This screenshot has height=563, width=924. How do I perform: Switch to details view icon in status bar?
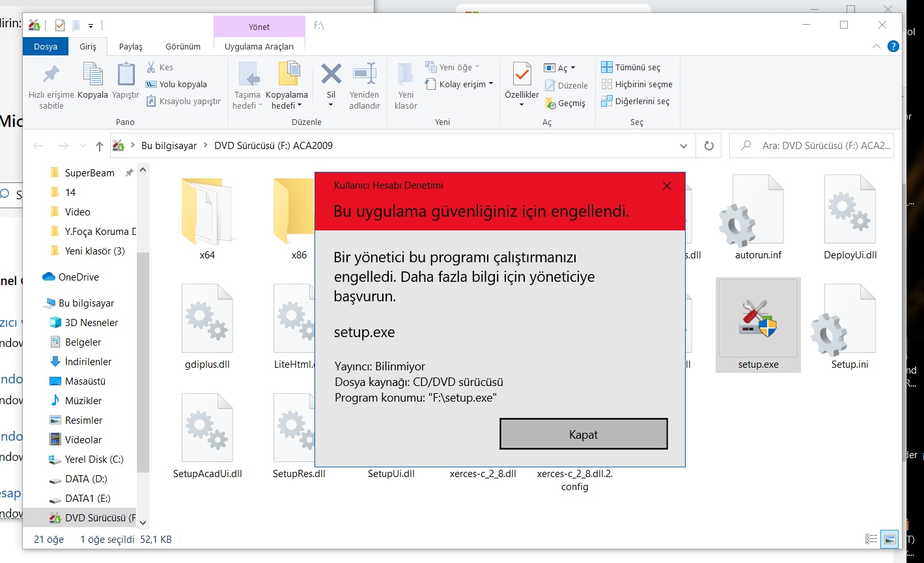pyautogui.click(x=871, y=539)
